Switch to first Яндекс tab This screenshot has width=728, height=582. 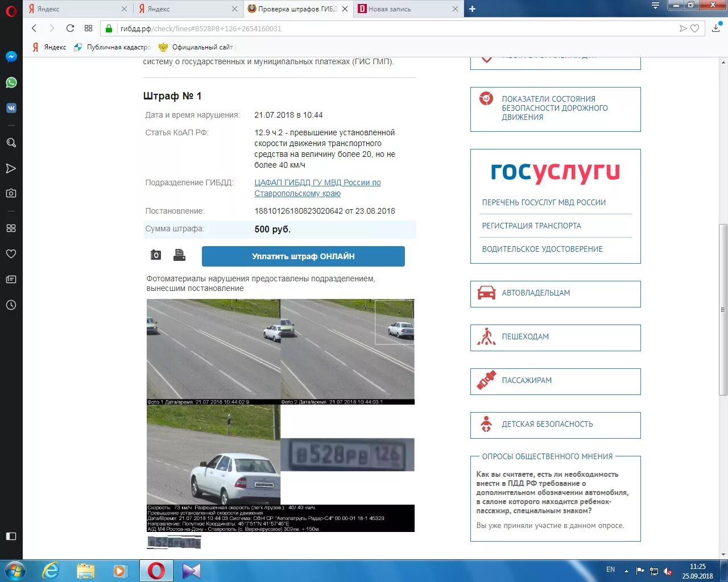(x=77, y=9)
